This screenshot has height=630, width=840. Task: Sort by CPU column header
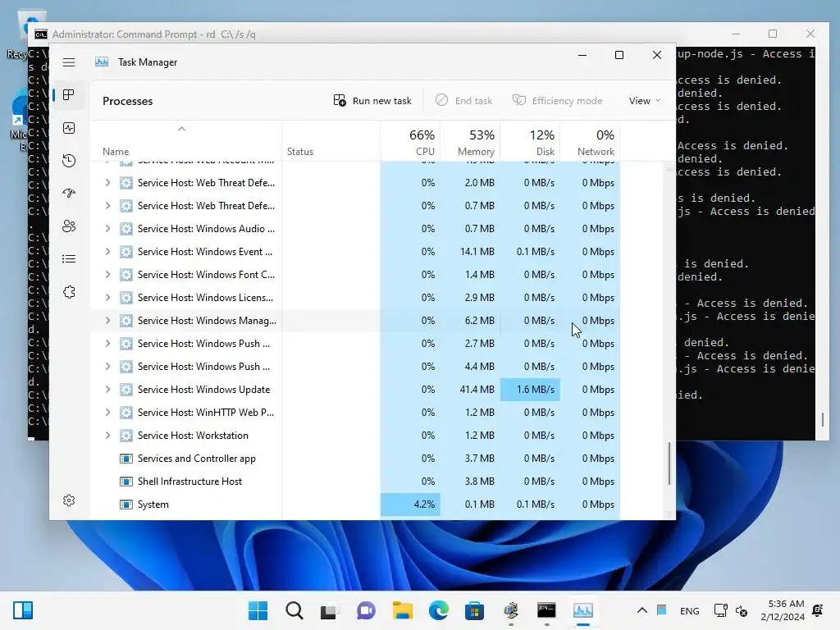(x=410, y=143)
